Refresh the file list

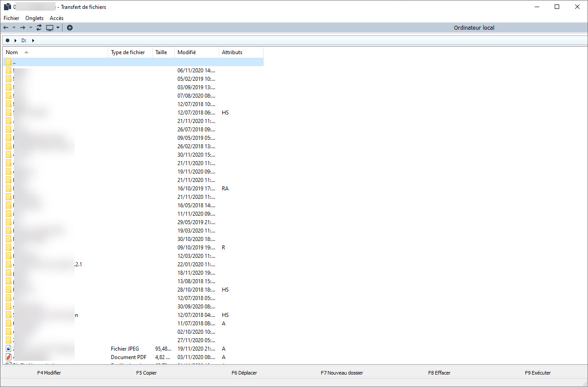pos(39,28)
